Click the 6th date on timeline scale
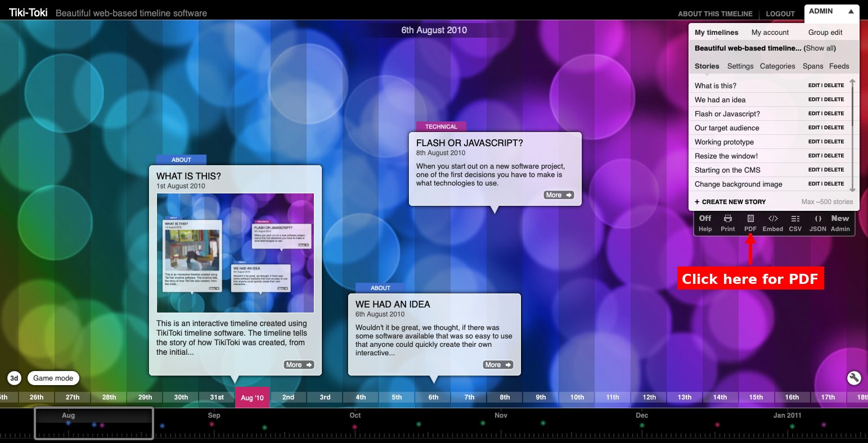The height and width of the screenshot is (443, 868). coord(433,397)
